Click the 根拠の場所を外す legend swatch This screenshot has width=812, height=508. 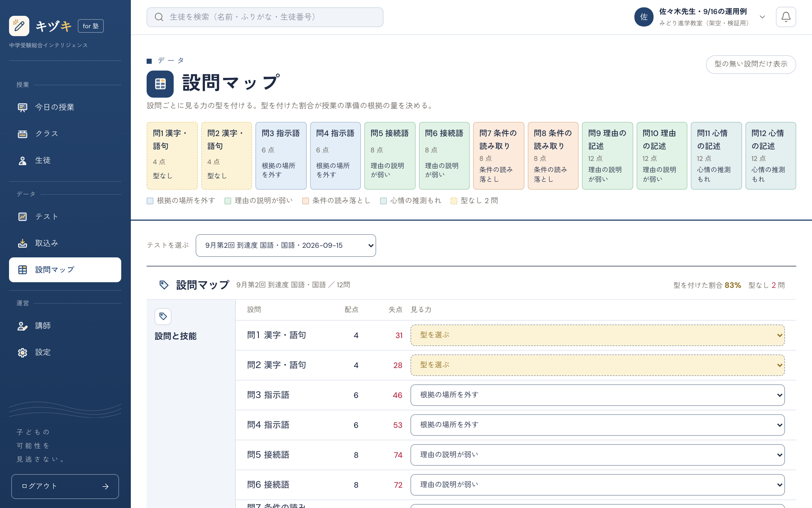pos(150,201)
